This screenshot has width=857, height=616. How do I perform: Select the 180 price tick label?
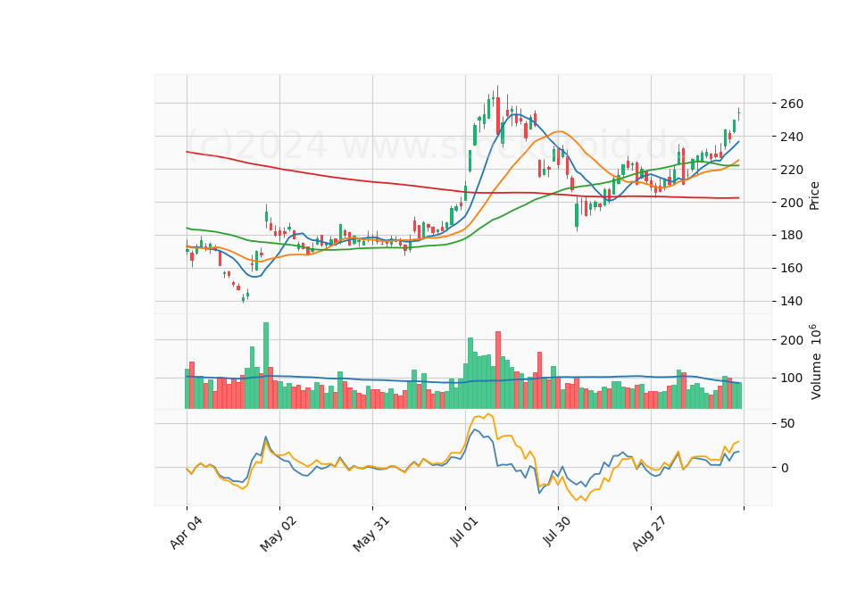[792, 235]
